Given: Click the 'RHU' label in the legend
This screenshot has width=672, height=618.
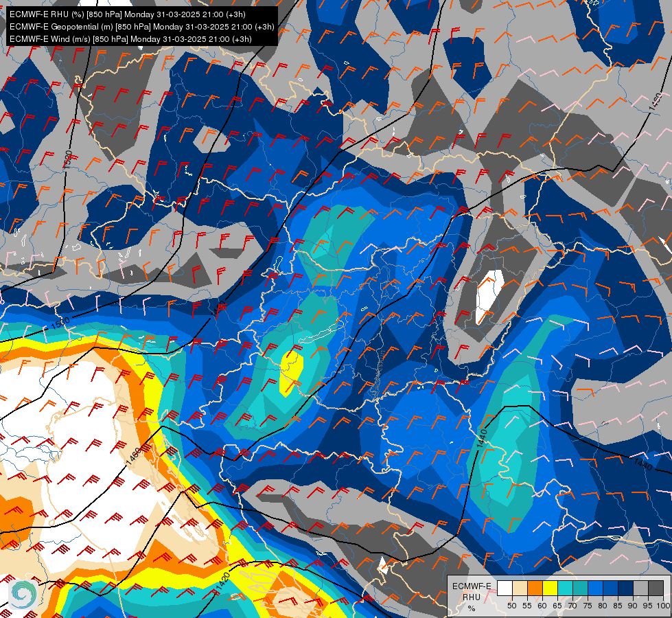Looking at the screenshot, I should point(472,597).
